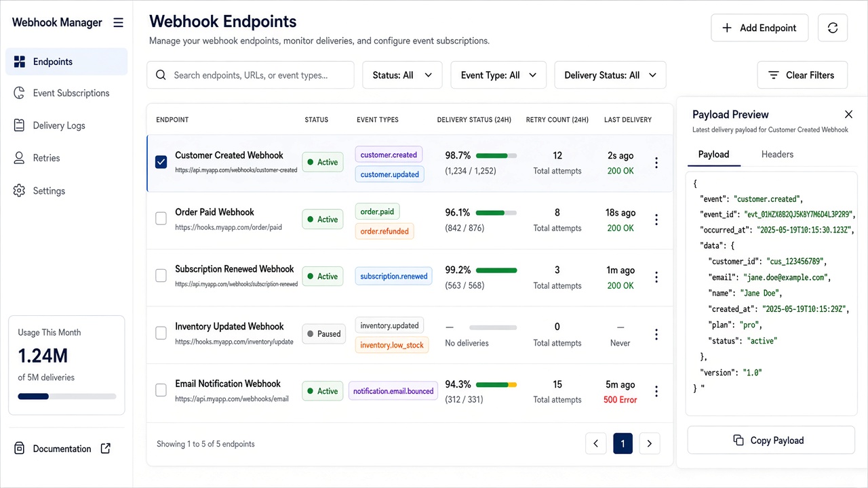Click the refresh icon button
This screenshot has width=868, height=488.
(x=833, y=28)
